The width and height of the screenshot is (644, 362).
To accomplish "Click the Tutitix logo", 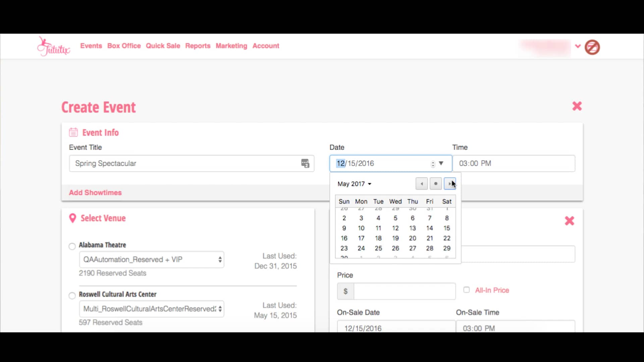I will pyautogui.click(x=53, y=46).
